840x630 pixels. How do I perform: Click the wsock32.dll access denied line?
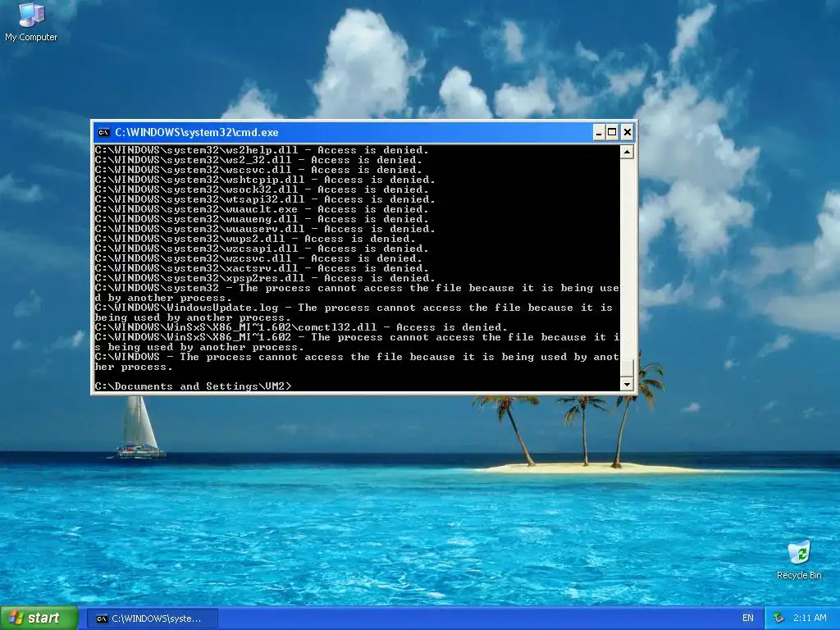(262, 189)
